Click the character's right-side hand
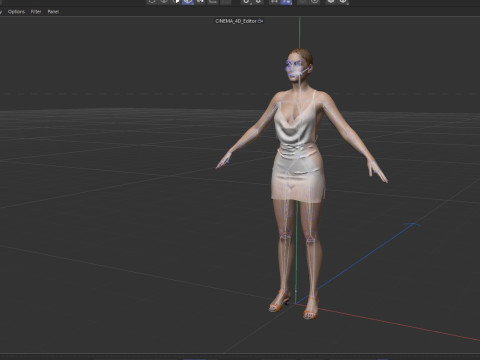The image size is (480, 360). 378,171
